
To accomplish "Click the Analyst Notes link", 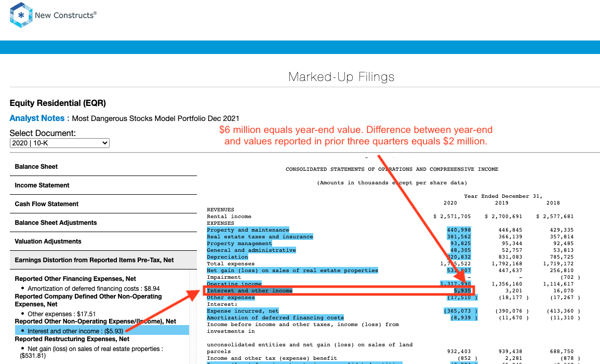I will [39, 118].
